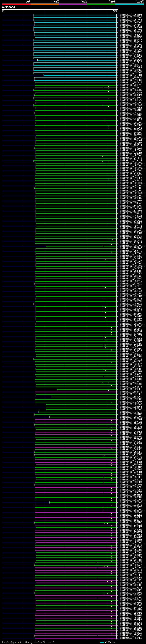This screenshot has width=146, height=644.
Task: Pick the UniRef100_B2ALS4 row label
Action: point(131,160)
